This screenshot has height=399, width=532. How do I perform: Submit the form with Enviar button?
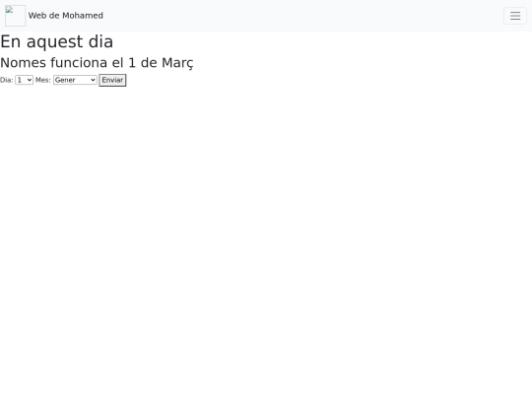[x=112, y=80]
